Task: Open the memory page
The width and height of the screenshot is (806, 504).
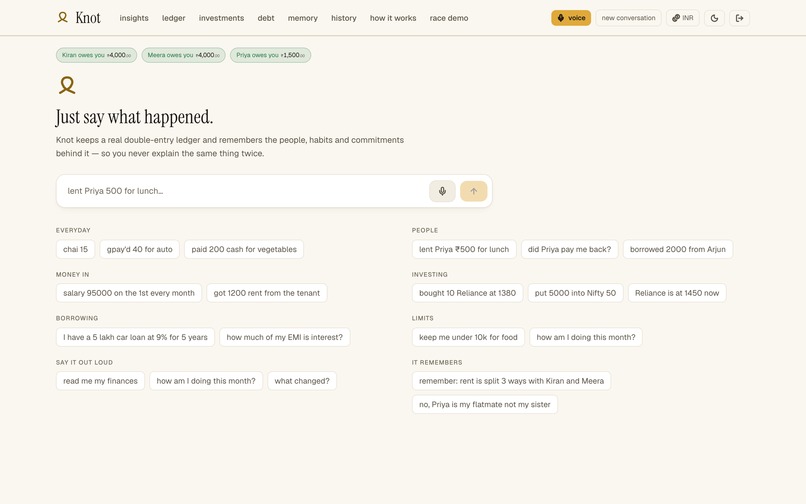Action: (303, 18)
